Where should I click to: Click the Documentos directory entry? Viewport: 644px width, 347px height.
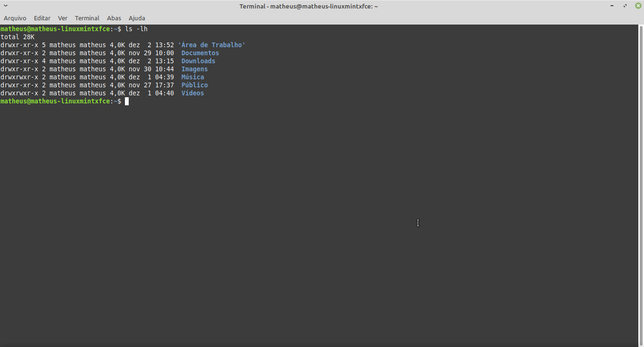click(200, 53)
